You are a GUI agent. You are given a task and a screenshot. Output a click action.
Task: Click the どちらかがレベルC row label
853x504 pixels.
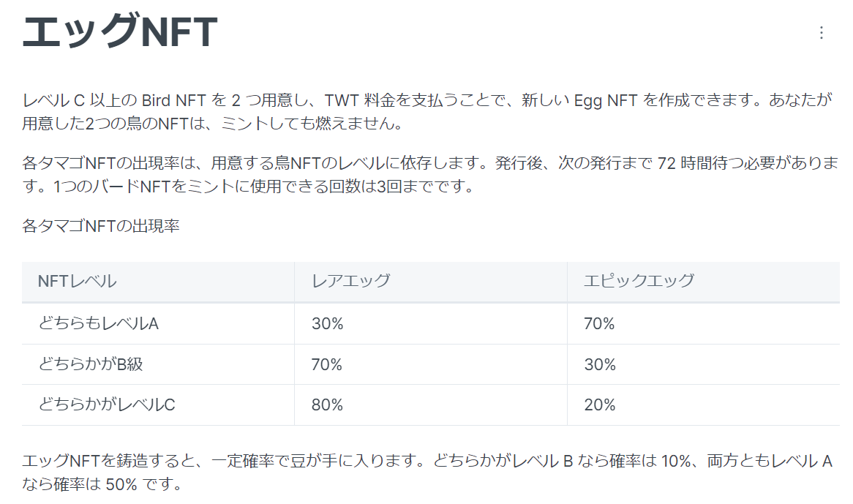click(x=107, y=405)
